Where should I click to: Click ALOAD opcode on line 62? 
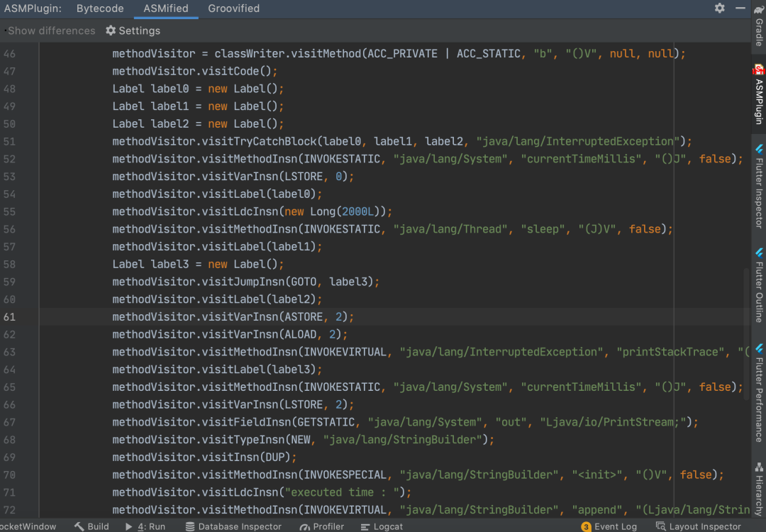[x=301, y=334]
